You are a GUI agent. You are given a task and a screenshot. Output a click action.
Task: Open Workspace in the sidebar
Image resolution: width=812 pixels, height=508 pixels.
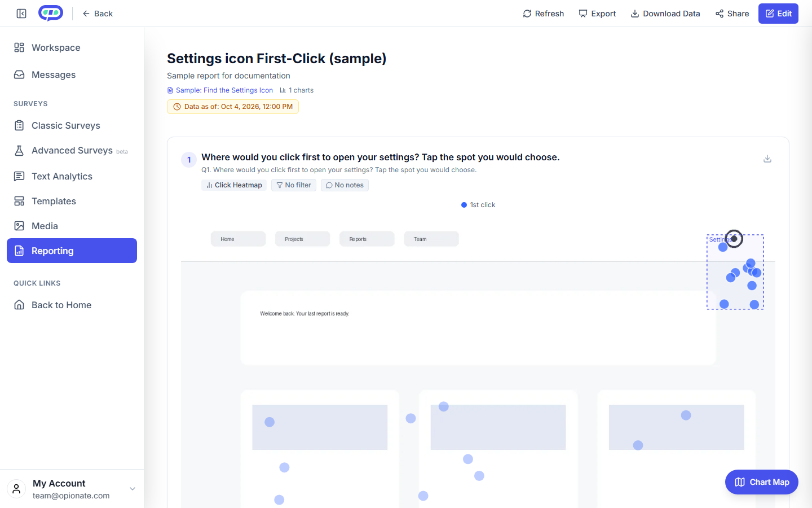coord(72,47)
